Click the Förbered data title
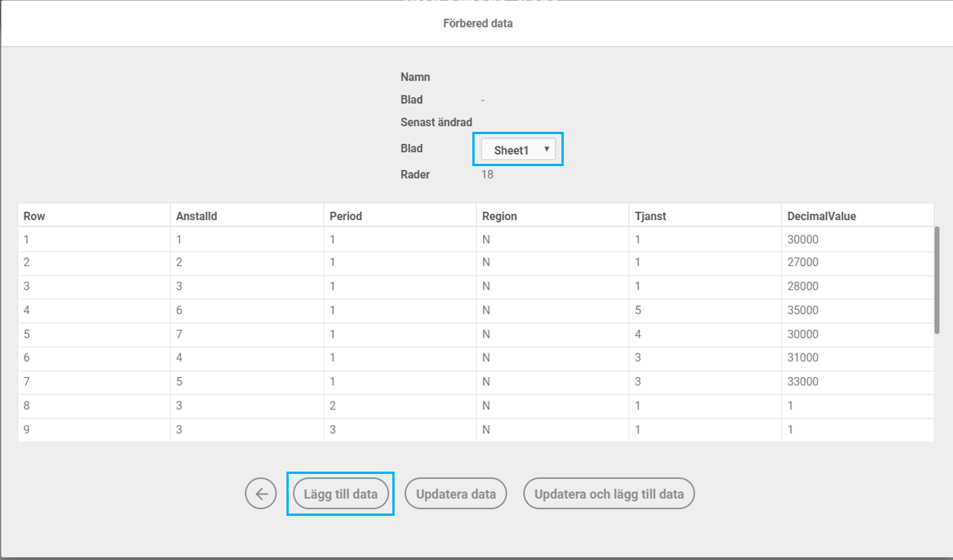 point(478,24)
